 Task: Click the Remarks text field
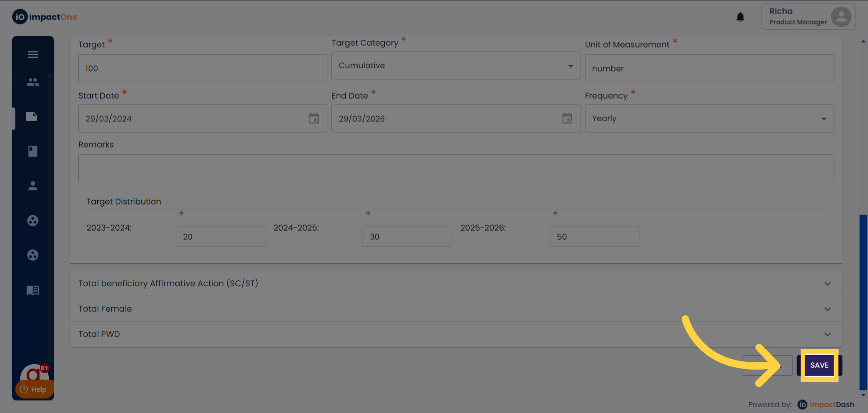click(456, 168)
